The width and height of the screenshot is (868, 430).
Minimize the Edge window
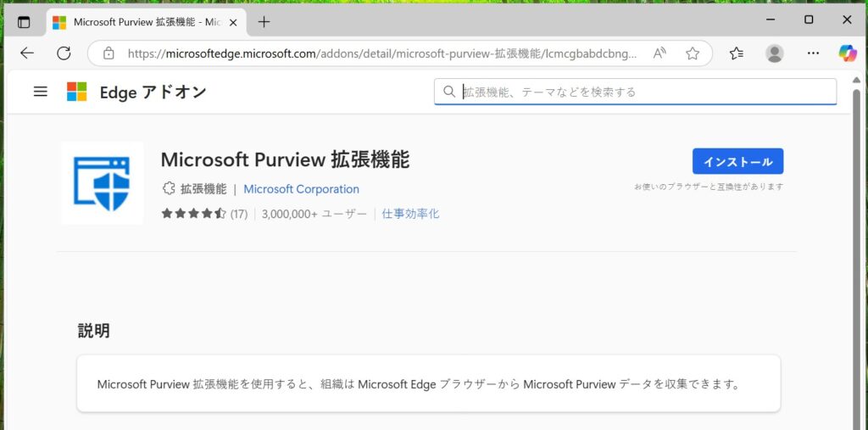[x=771, y=20]
